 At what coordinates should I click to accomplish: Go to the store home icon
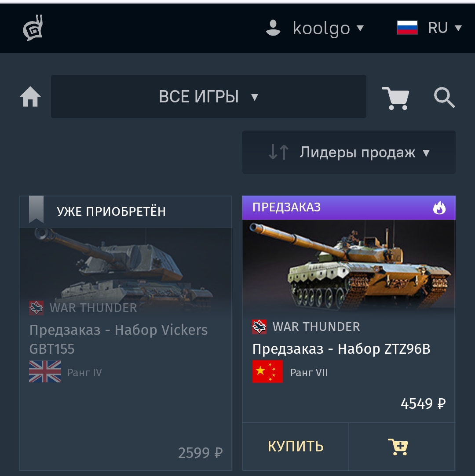(30, 97)
